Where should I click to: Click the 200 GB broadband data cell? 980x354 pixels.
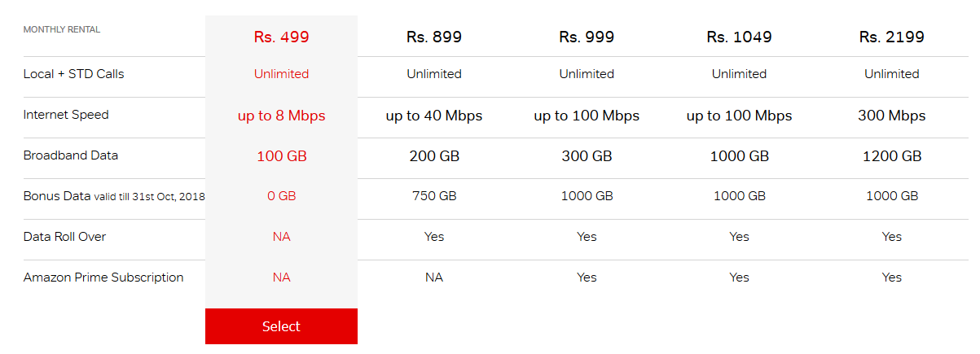(x=434, y=156)
